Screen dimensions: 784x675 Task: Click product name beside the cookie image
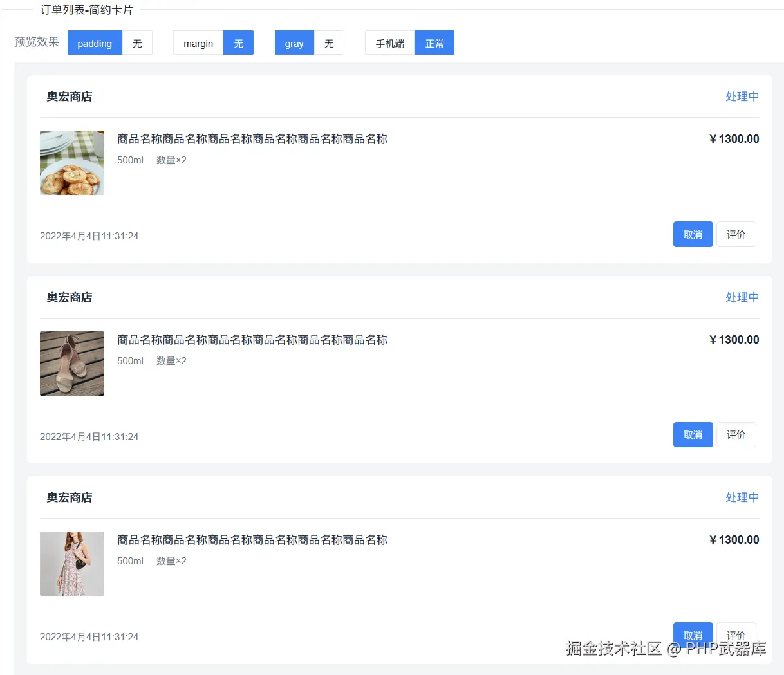tap(252, 139)
